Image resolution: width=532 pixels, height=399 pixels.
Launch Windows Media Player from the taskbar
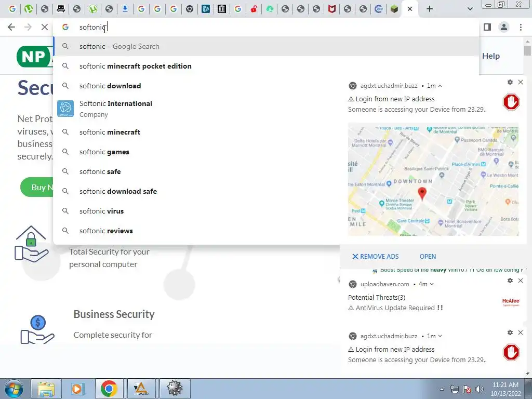point(77,389)
